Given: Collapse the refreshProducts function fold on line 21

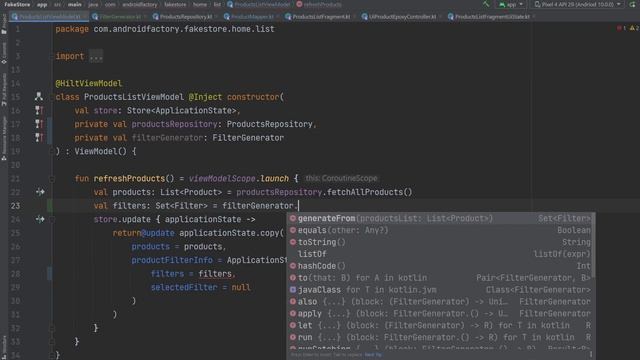Looking at the screenshot, I should point(52,179).
